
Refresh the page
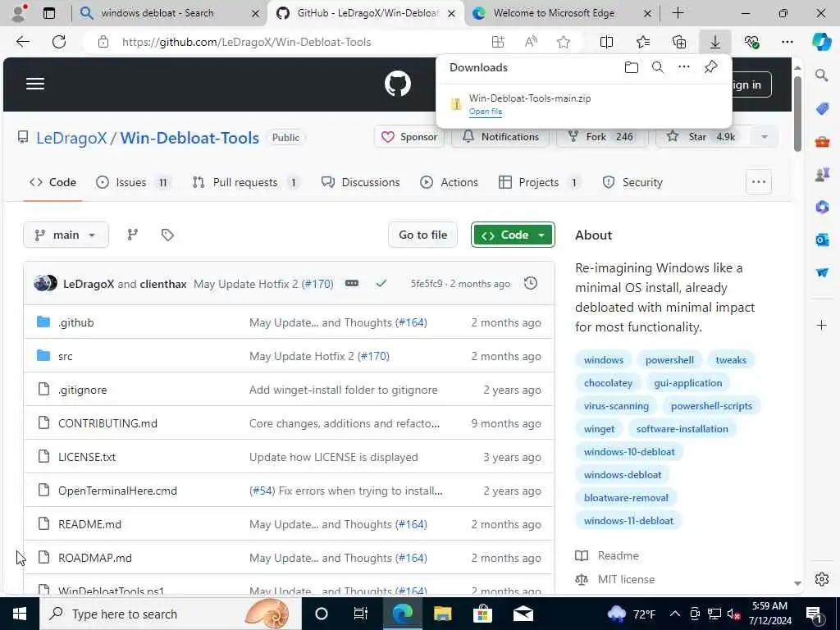click(x=59, y=42)
